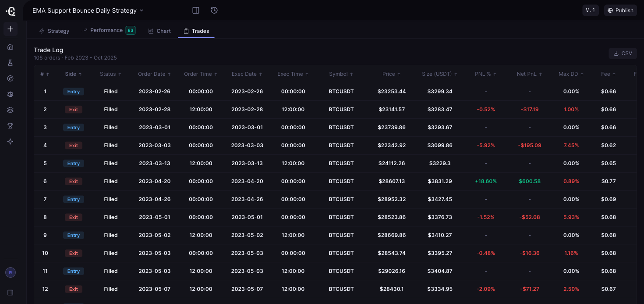Sort by the Size (USDT) column header
The width and height of the screenshot is (644, 304).
pos(440,74)
